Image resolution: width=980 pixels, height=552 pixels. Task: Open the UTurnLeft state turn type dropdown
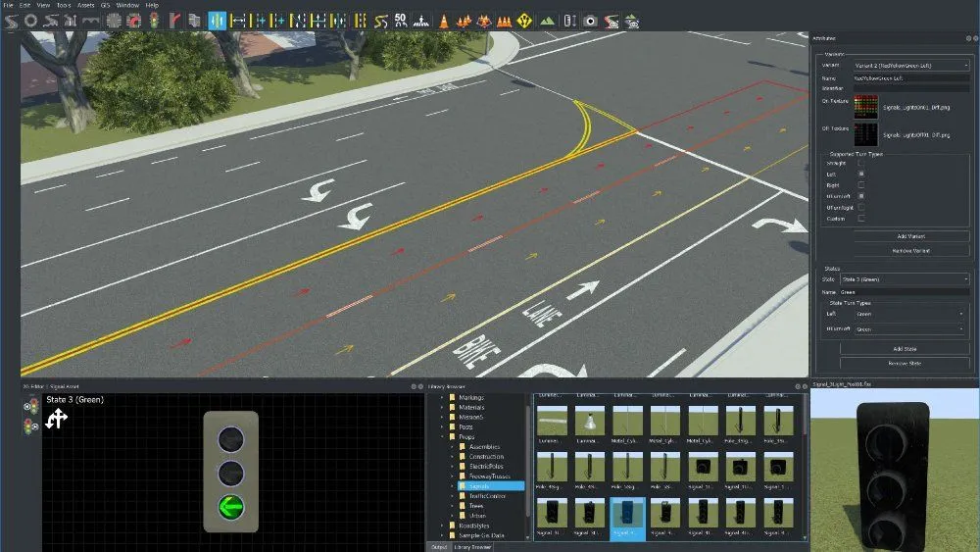coord(909,328)
